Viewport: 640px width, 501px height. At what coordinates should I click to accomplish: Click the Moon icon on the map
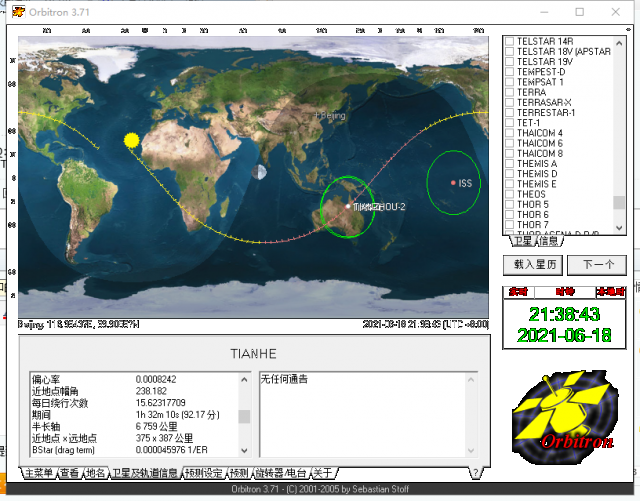pos(259,172)
